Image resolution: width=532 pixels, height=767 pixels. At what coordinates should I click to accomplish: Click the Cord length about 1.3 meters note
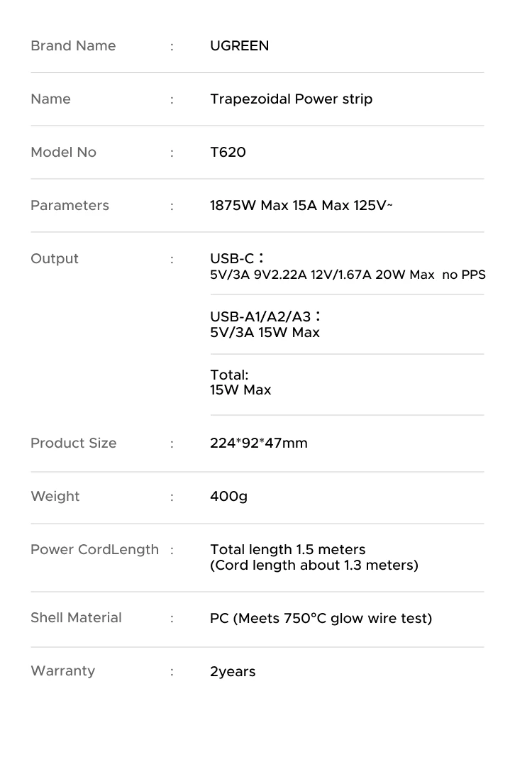(x=314, y=565)
